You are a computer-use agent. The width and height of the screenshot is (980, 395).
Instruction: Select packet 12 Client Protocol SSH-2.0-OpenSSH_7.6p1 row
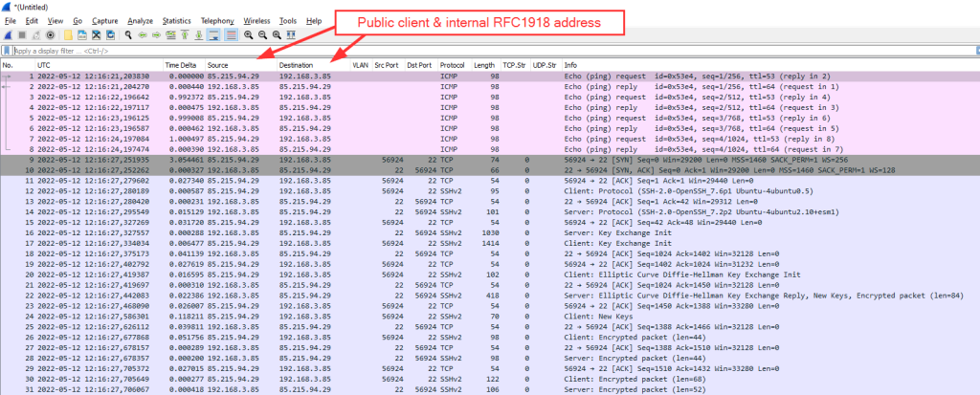pos(490,191)
